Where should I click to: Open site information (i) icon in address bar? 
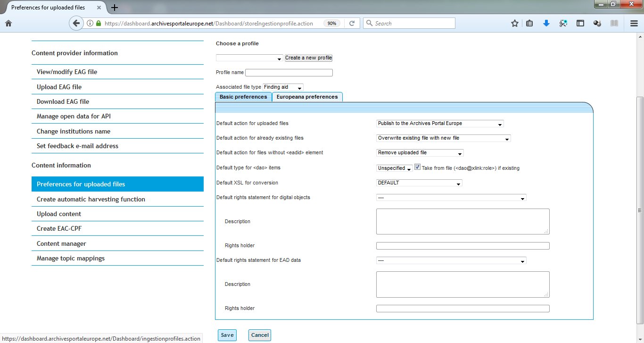pos(90,23)
